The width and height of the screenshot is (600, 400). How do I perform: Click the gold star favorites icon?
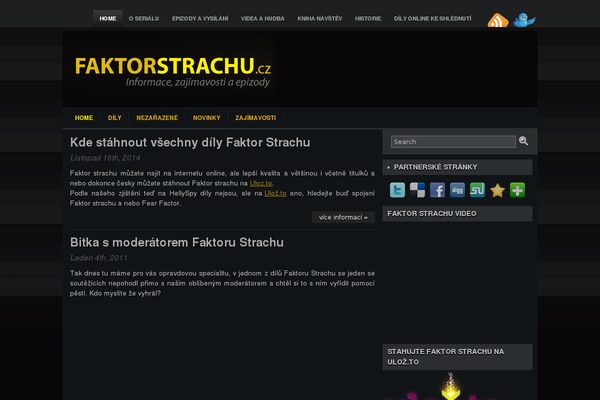497,190
